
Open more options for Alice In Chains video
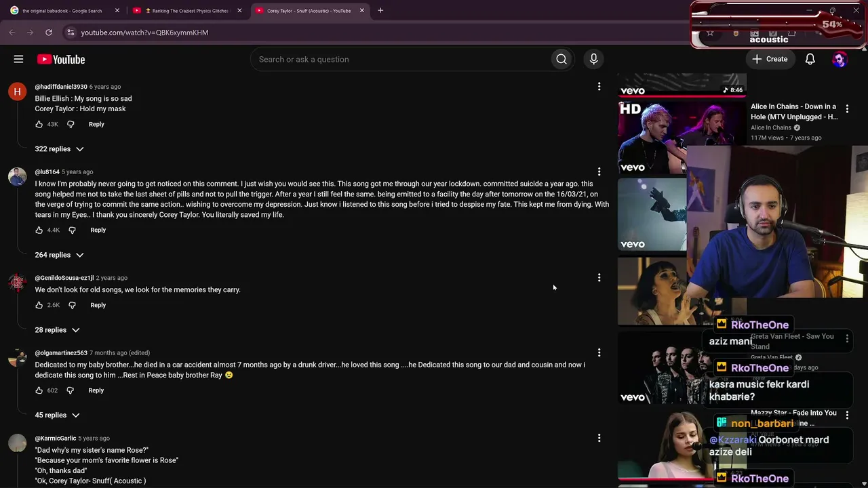coord(847,109)
